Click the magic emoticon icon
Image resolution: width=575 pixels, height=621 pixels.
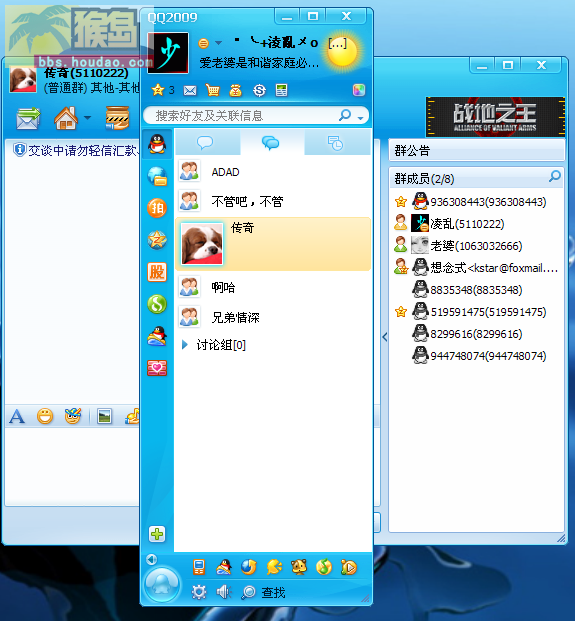tap(73, 416)
